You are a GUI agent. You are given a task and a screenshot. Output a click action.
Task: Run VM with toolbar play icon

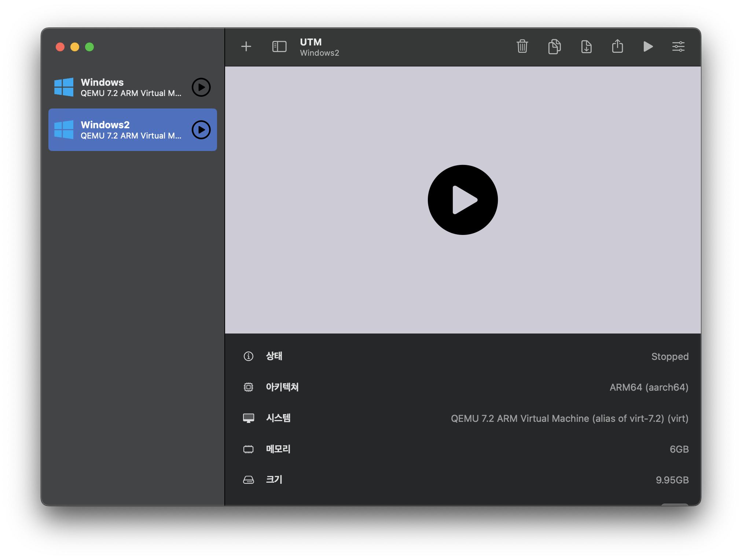click(x=648, y=47)
